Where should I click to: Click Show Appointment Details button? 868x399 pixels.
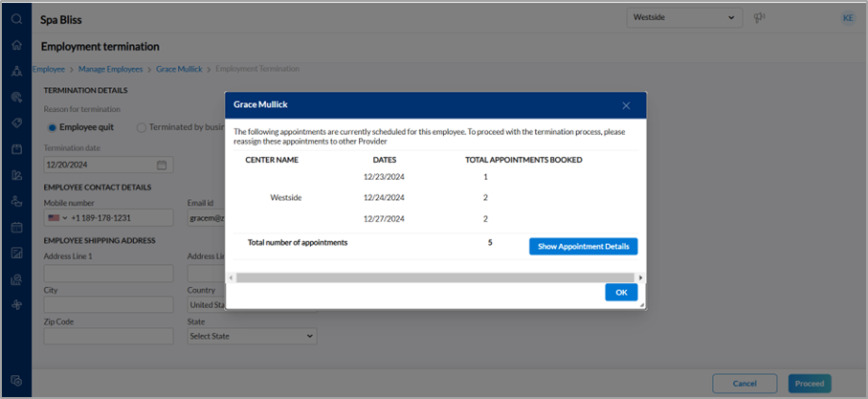[x=584, y=247]
